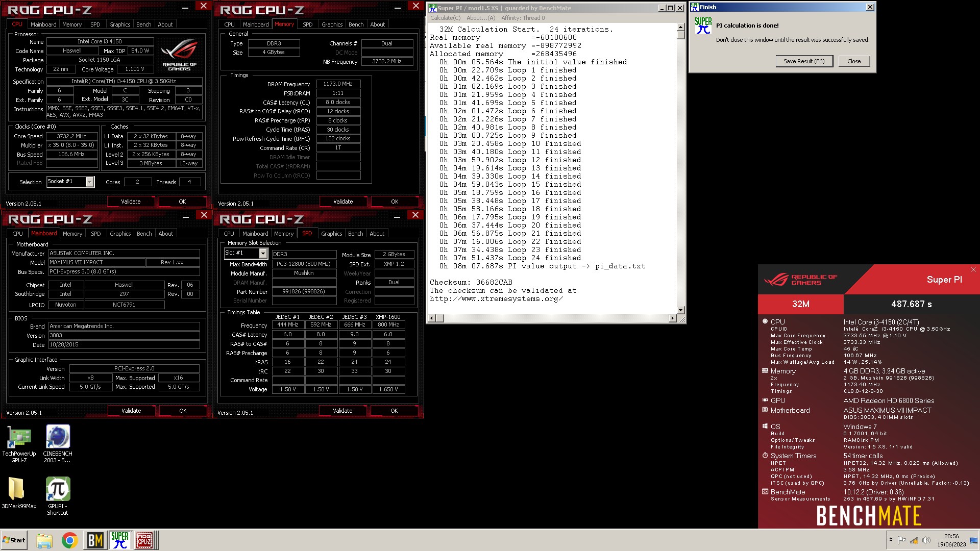Click Save Result (F6) button
This screenshot has width=980, height=551.
(x=804, y=61)
